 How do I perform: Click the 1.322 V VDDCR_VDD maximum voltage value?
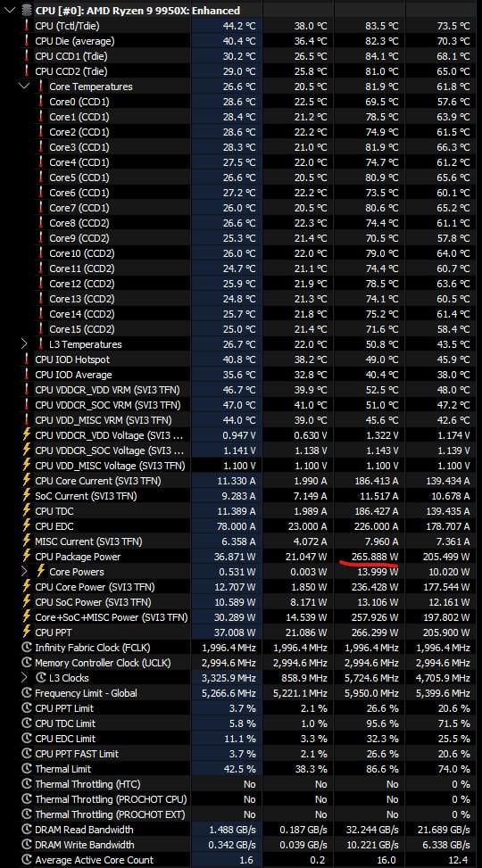click(x=382, y=435)
